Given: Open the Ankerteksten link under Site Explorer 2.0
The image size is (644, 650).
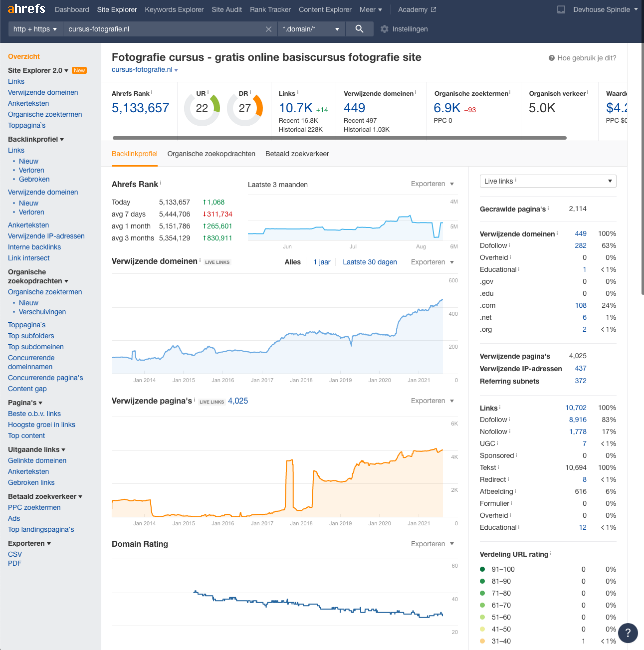Looking at the screenshot, I should 28,103.
